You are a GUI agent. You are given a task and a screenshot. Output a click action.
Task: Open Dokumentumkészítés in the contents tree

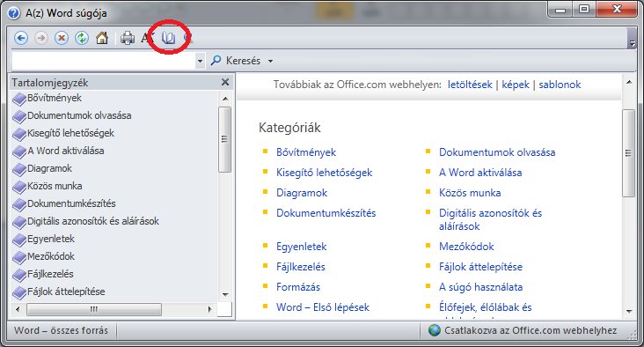click(71, 203)
